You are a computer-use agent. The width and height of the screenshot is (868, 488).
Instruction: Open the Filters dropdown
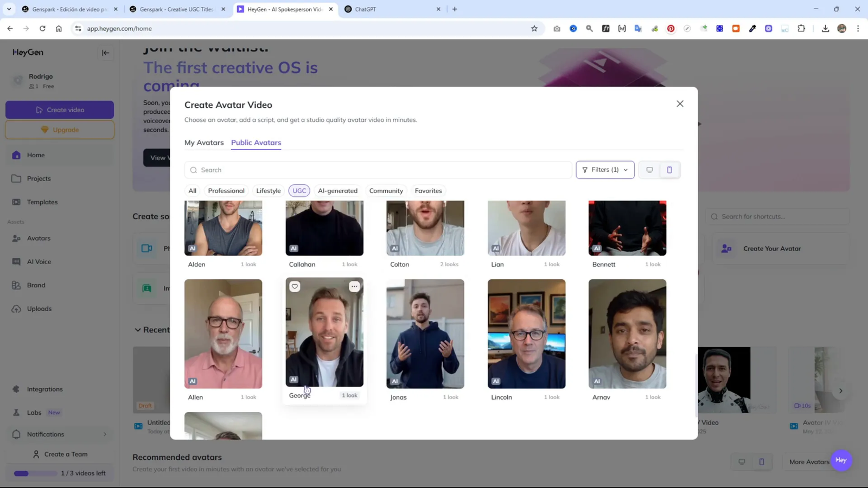pyautogui.click(x=604, y=170)
